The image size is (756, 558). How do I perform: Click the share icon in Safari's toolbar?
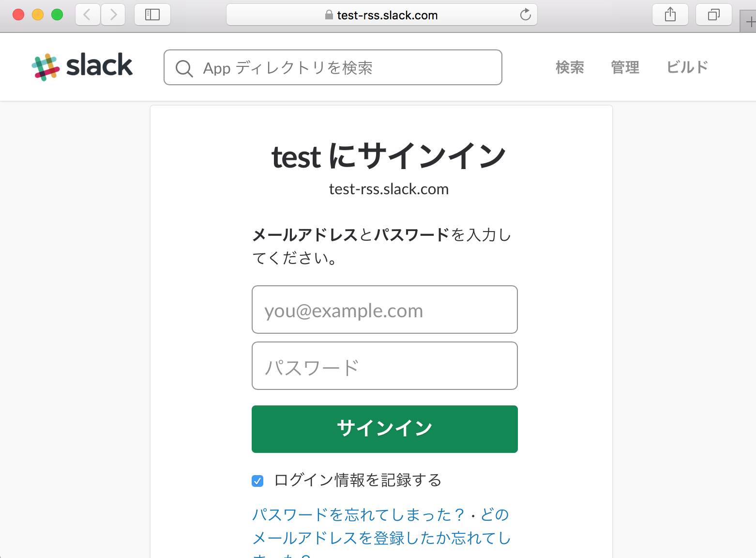click(x=670, y=15)
